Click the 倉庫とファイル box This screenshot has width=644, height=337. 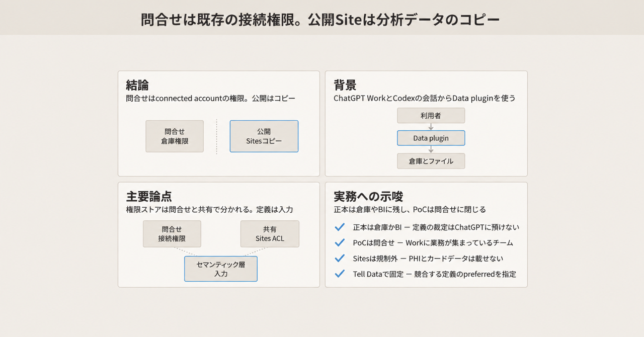pyautogui.click(x=431, y=161)
